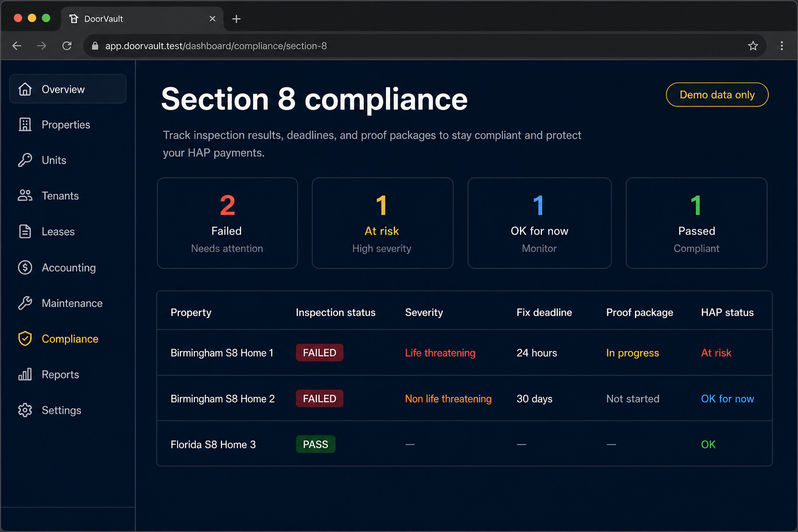The image size is (798, 532).
Task: Click the DoorVault tab favicon
Action: (x=74, y=19)
